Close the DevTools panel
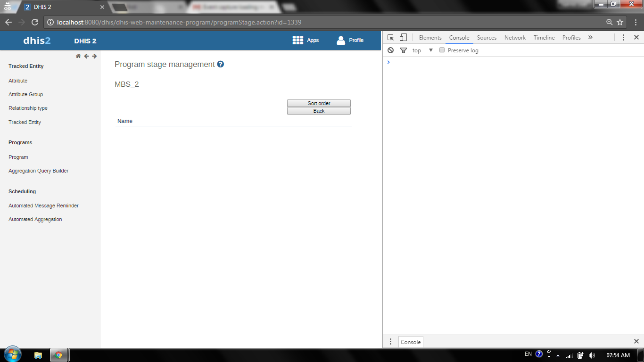The width and height of the screenshot is (644, 362). point(636,38)
